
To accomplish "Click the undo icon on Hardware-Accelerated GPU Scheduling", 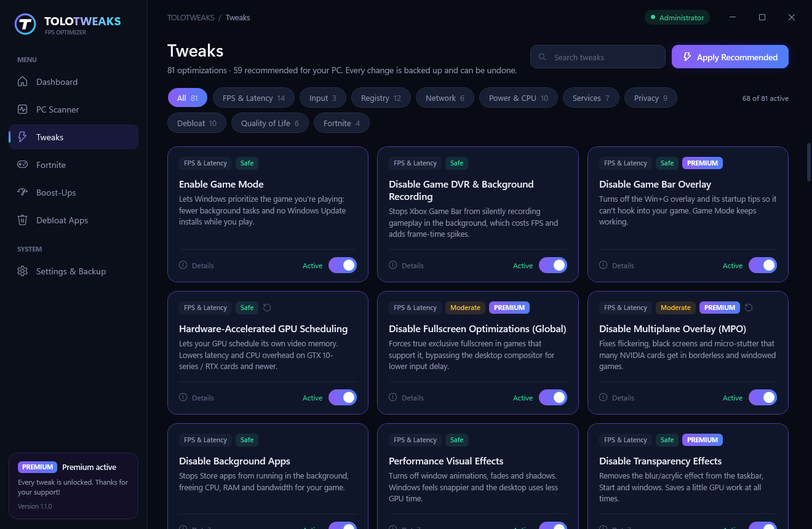I will pos(267,308).
